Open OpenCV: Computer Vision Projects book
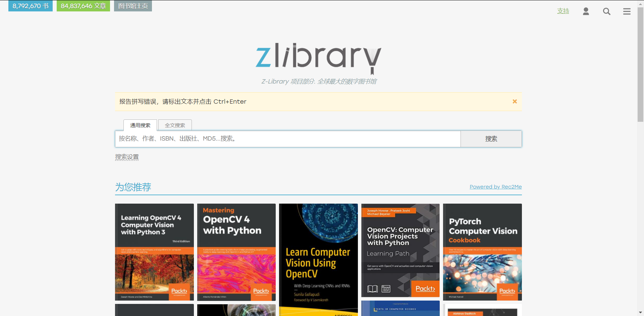This screenshot has height=316, width=644. click(400, 250)
